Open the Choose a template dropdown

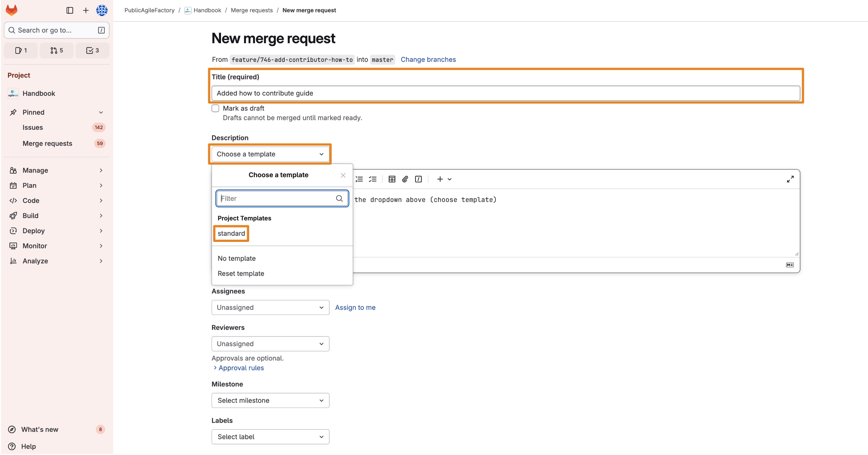(270, 154)
